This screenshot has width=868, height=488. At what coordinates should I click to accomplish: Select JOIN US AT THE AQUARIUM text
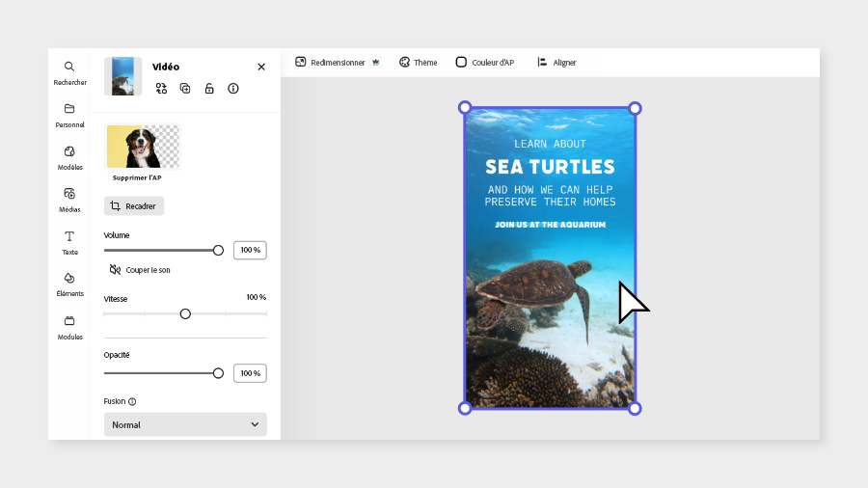(551, 225)
